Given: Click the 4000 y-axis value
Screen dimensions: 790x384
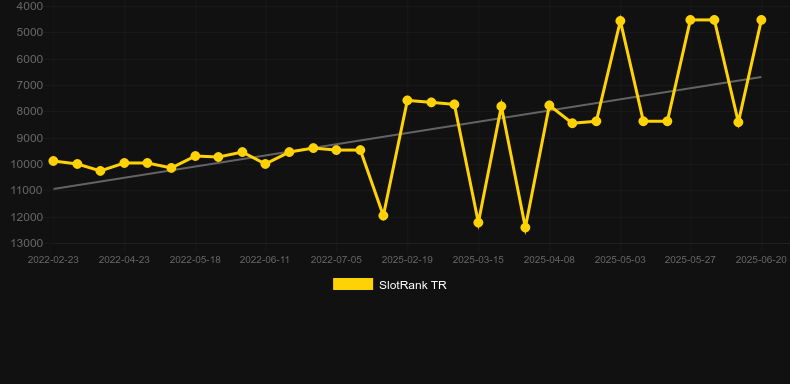Looking at the screenshot, I should coord(30,7).
